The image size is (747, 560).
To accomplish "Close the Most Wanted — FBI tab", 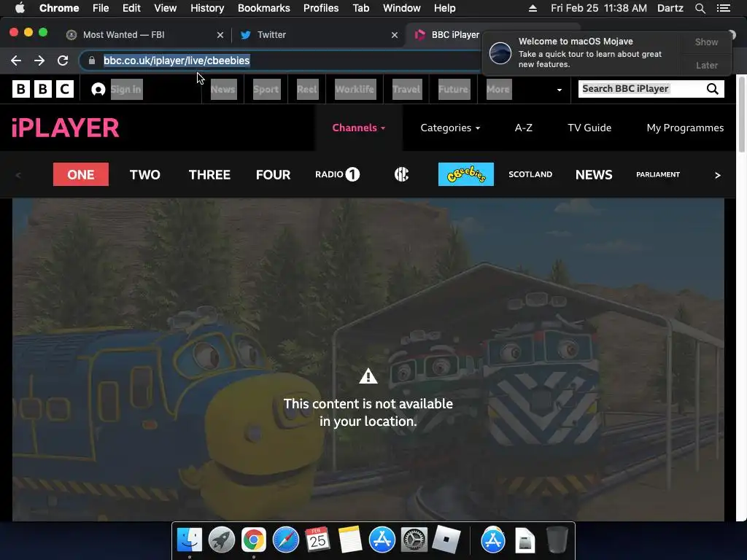I will (x=220, y=35).
